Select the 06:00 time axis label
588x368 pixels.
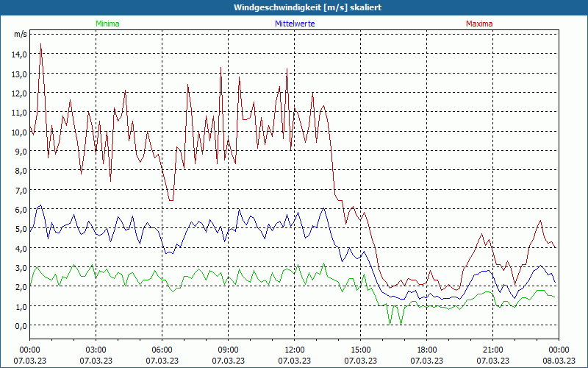pos(162,349)
